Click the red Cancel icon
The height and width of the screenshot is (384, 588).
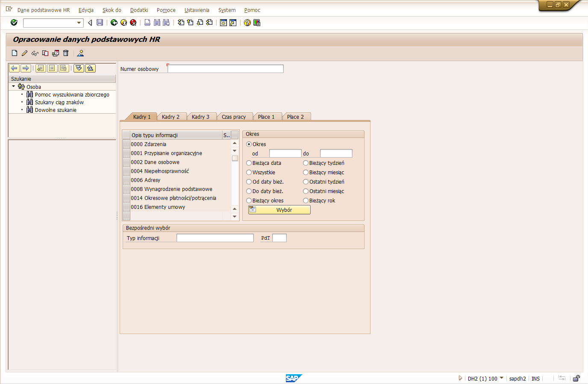click(x=133, y=23)
